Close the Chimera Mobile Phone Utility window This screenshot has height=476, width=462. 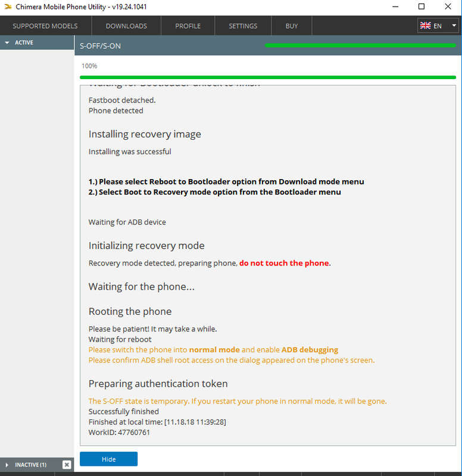point(448,7)
